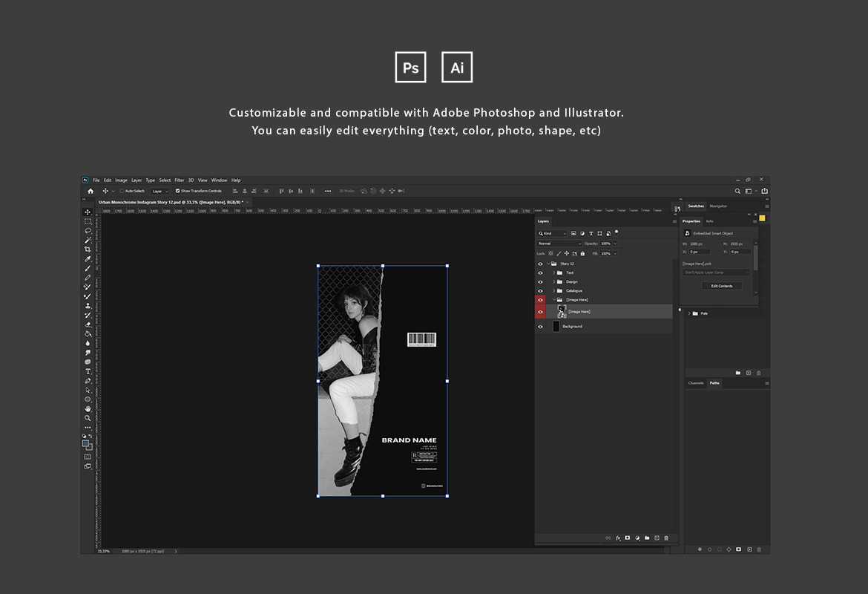This screenshot has width=868, height=594.
Task: Open the three-dots more options in options bar
Action: click(x=328, y=191)
